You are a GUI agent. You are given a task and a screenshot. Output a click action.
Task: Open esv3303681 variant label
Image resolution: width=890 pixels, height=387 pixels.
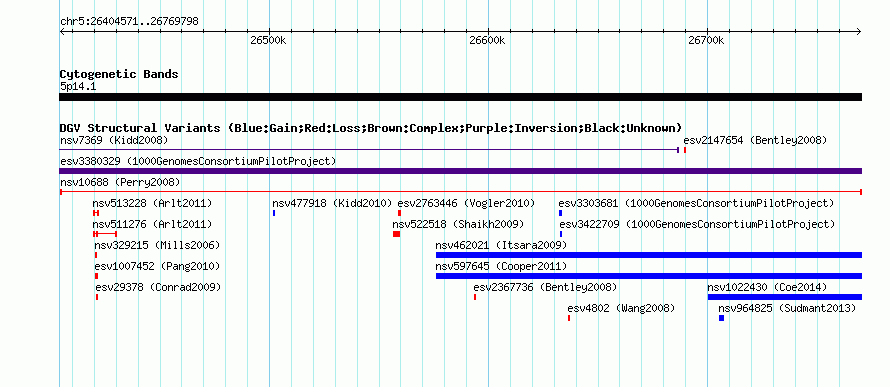pos(696,203)
